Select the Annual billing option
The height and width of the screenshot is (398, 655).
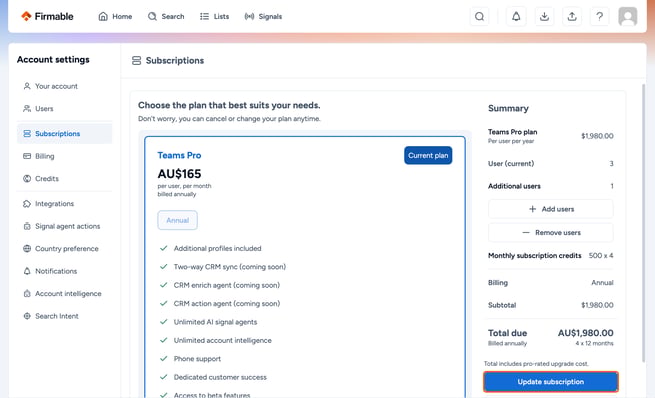pos(178,221)
